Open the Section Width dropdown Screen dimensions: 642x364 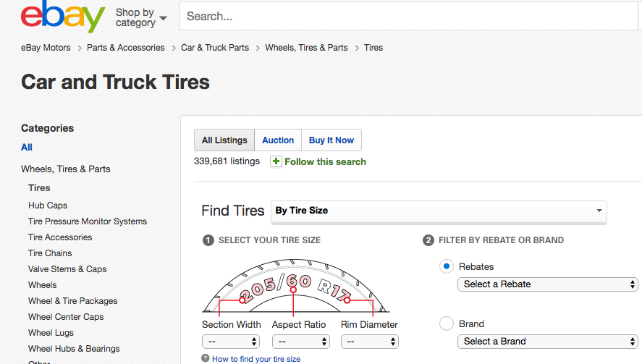(x=231, y=341)
